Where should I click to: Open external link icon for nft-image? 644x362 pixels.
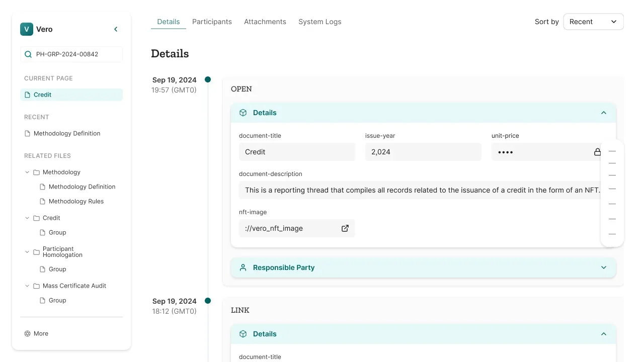point(345,228)
